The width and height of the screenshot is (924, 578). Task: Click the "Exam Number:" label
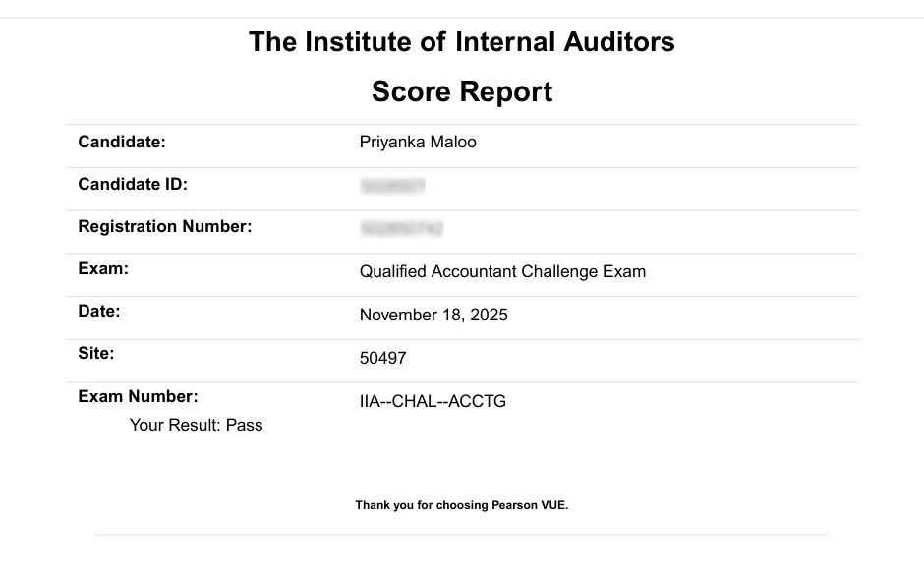[x=138, y=397]
